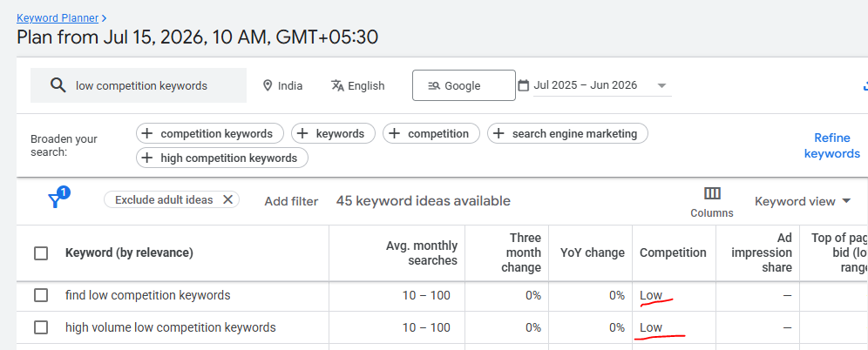Click the plus icon on 'search engine marketing'
The height and width of the screenshot is (350, 868).
click(x=498, y=133)
